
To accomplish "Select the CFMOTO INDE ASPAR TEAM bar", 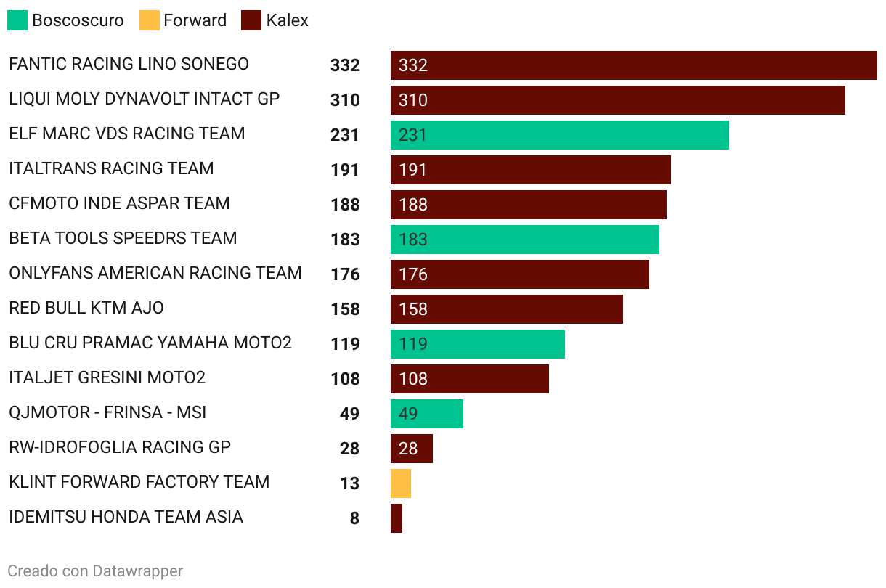I will [x=529, y=205].
